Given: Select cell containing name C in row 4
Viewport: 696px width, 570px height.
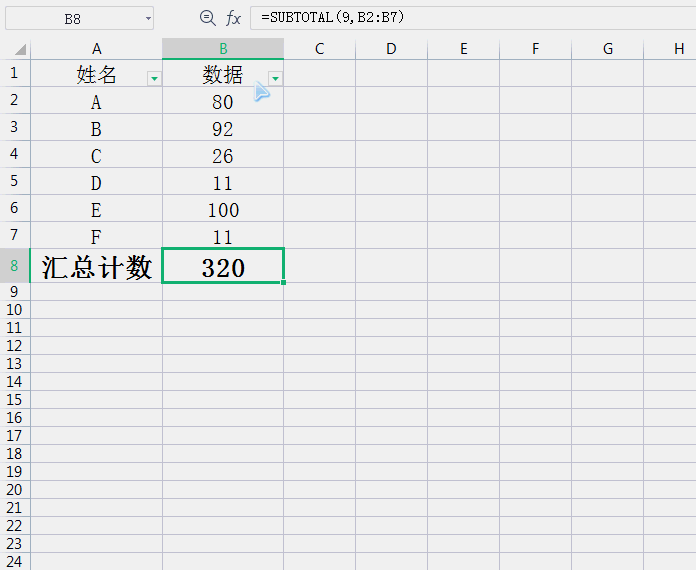Looking at the screenshot, I should point(96,154).
